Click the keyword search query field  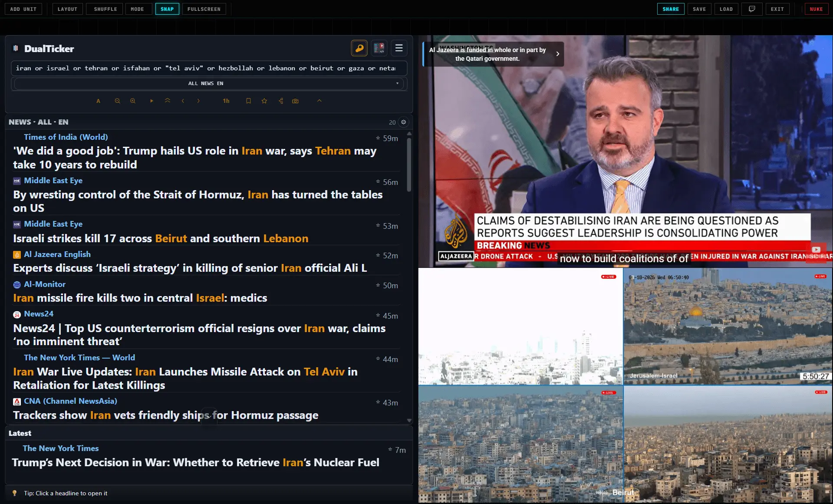click(x=209, y=68)
